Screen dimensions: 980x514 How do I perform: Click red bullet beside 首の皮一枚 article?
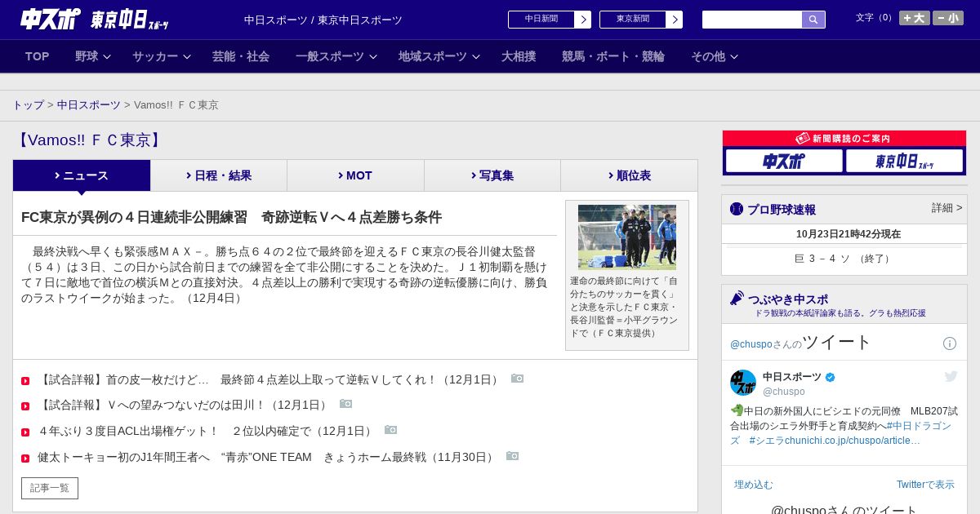25,381
